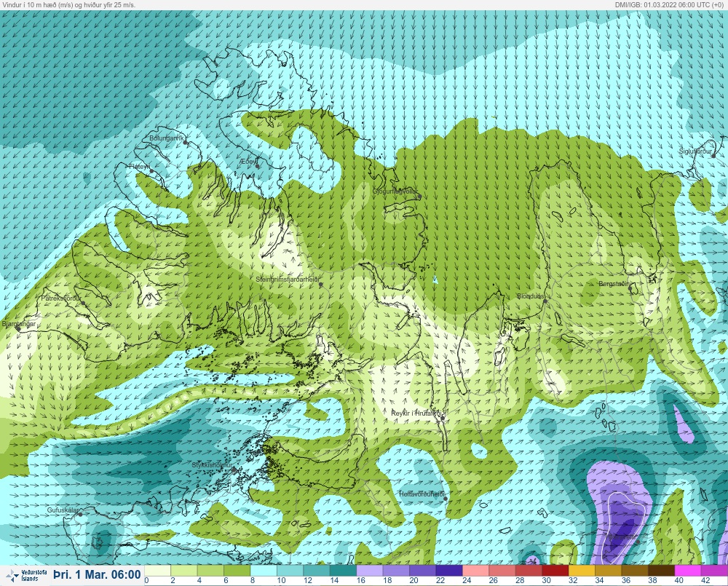Click the 30–32 m/s dark red swatch
This screenshot has height=586, width=728.
coord(555,570)
